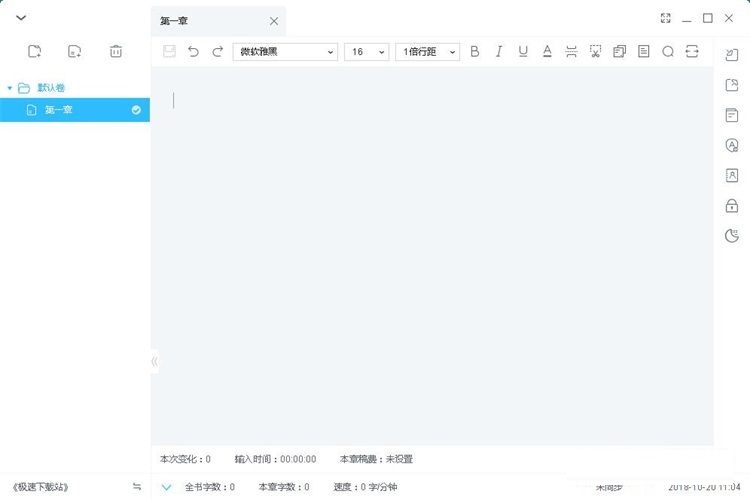Viewport: 750px width, 500px height.
Task: Click the trash delete icon
Action: (116, 51)
